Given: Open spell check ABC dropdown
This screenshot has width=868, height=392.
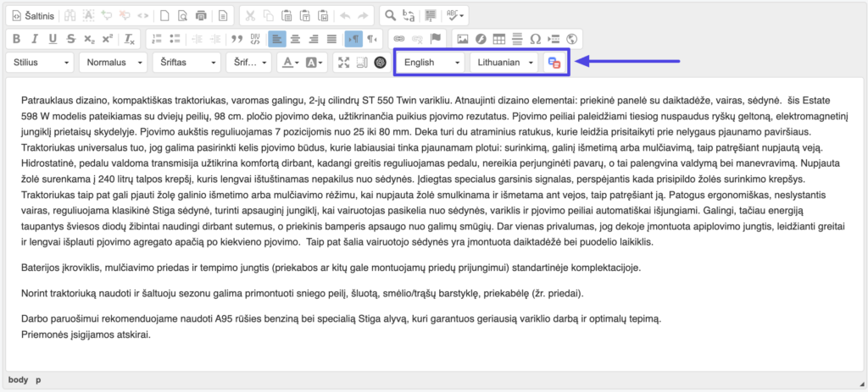Looking at the screenshot, I should (x=455, y=15).
